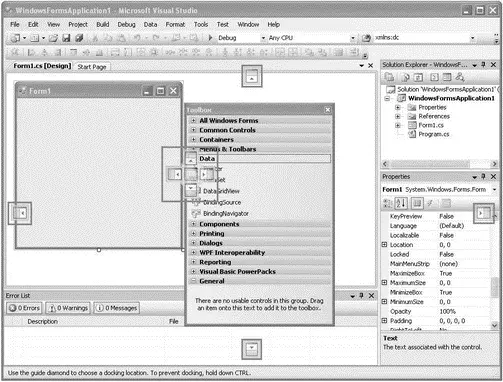Open the Debug configuration dropdown
Screen dimensions: 503x382
pyautogui.click(x=263, y=38)
